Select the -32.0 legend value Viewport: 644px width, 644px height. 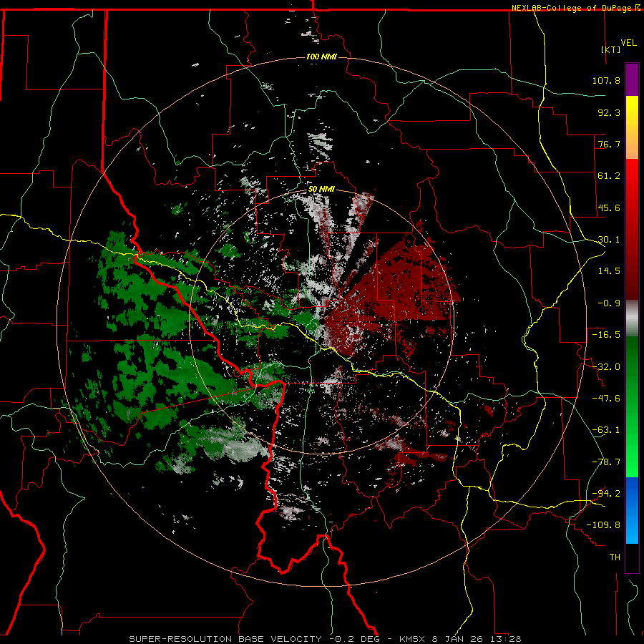click(x=606, y=367)
